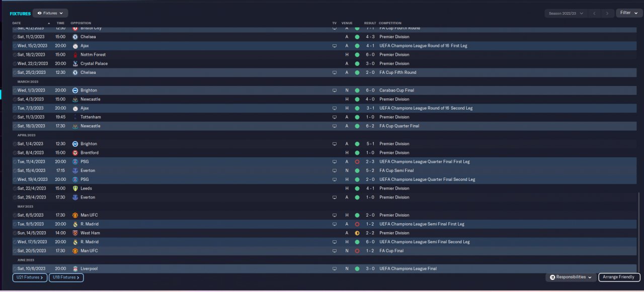Viewport: 644px width, 292px height.
Task: Click the TV icon on Carabao Cup Final row
Action: click(335, 90)
